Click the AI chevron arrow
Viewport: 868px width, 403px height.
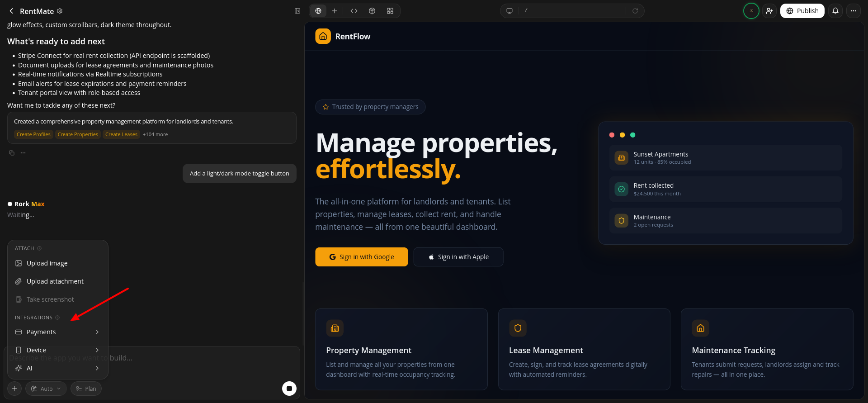97,368
